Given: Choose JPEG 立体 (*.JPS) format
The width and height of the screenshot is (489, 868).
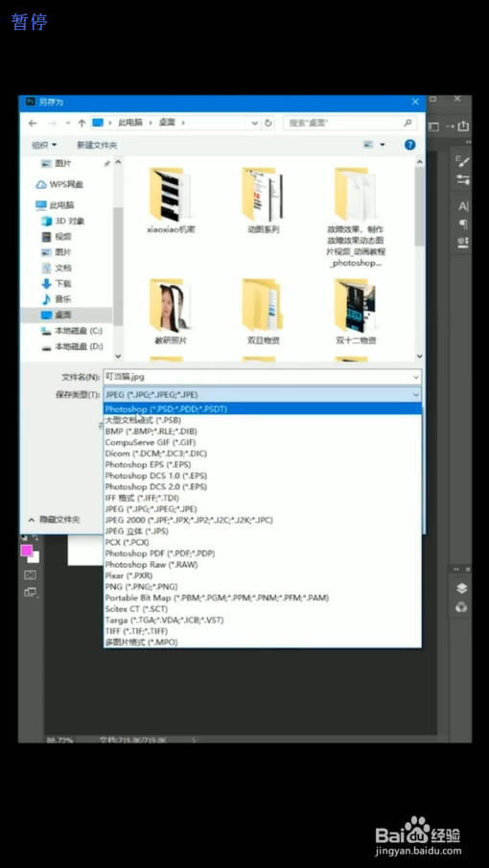Looking at the screenshot, I should pyautogui.click(x=262, y=531).
